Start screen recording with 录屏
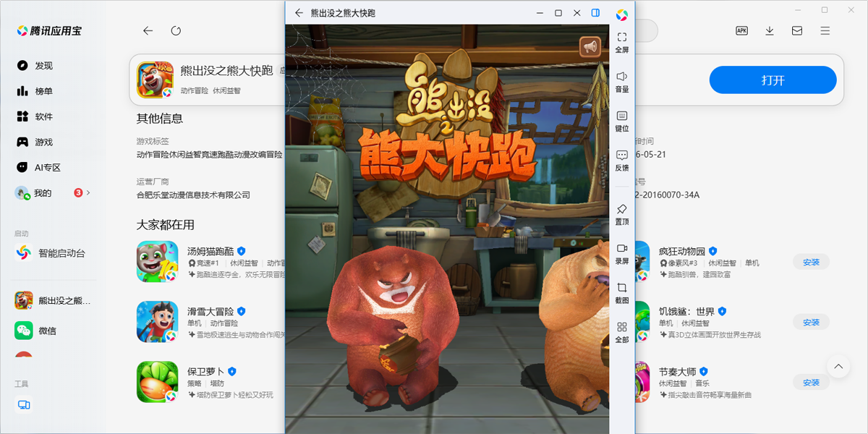The image size is (868, 434). [x=622, y=253]
